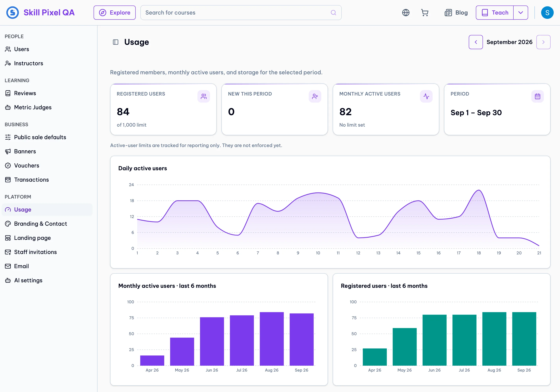Click the Monthly Active Users activity icon

426,96
